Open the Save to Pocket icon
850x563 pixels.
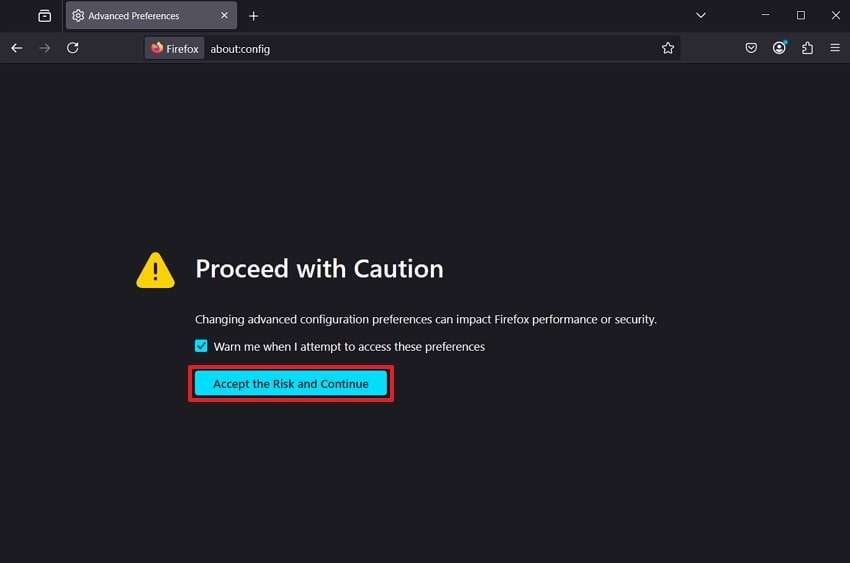751,48
